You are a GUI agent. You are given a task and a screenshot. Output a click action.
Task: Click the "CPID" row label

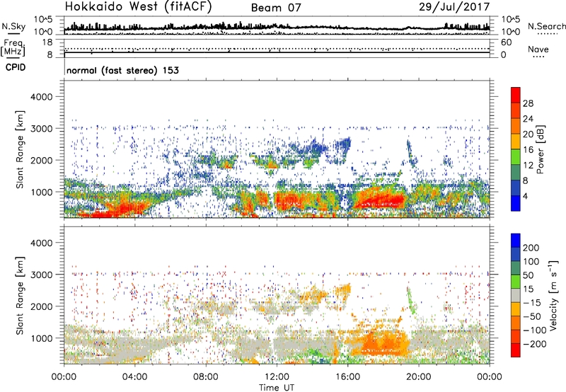click(x=16, y=67)
